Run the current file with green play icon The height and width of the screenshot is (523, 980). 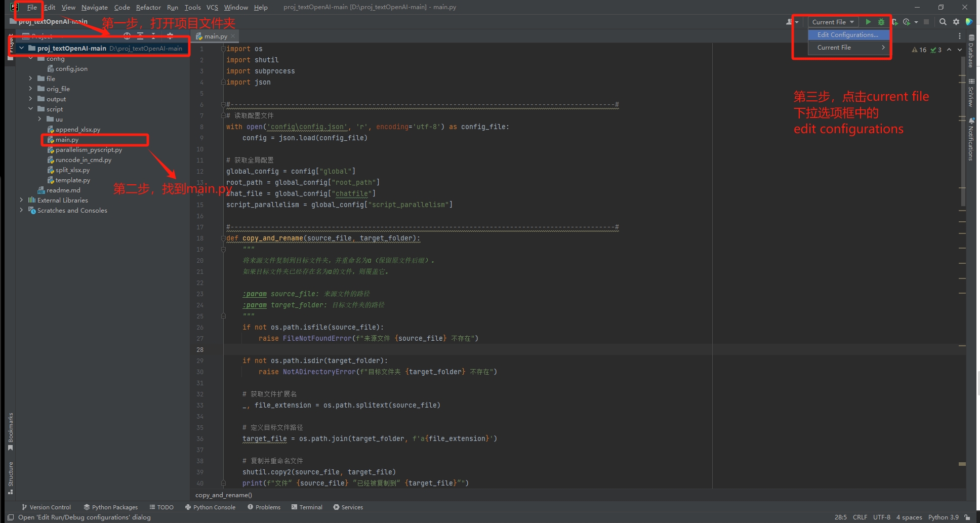pyautogui.click(x=868, y=22)
